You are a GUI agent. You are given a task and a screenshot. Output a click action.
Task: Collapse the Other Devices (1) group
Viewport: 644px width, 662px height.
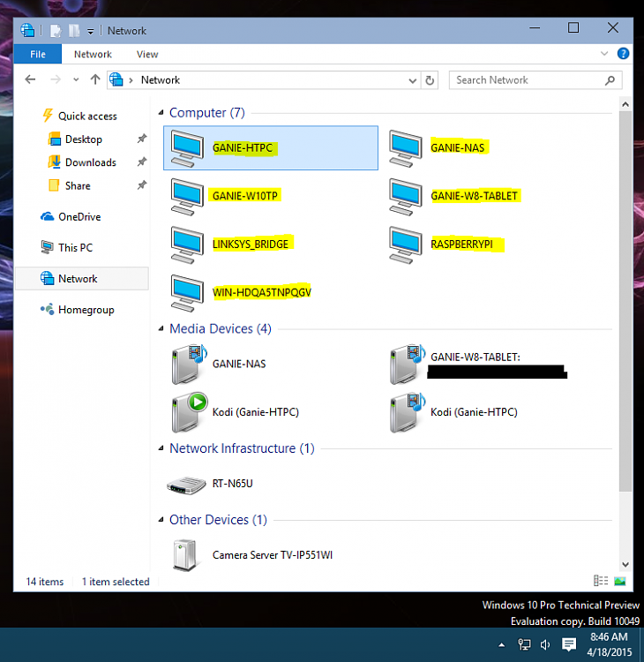click(x=161, y=520)
